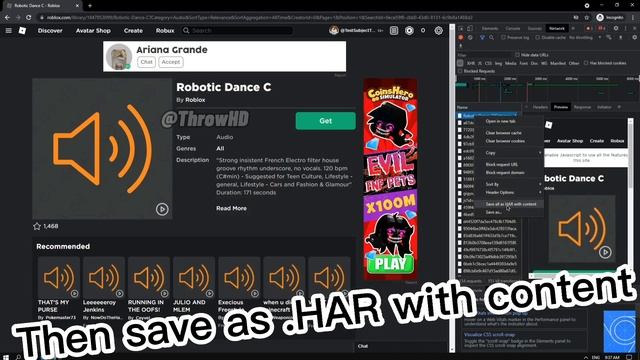Image resolution: width=640 pixels, height=360 pixels.
Task: Click the search magnifier in Roblox navbar
Action: [186, 31]
